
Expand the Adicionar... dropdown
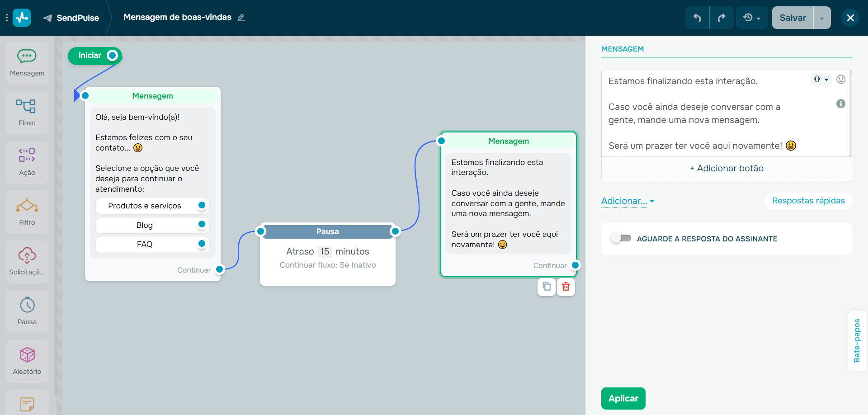627,201
